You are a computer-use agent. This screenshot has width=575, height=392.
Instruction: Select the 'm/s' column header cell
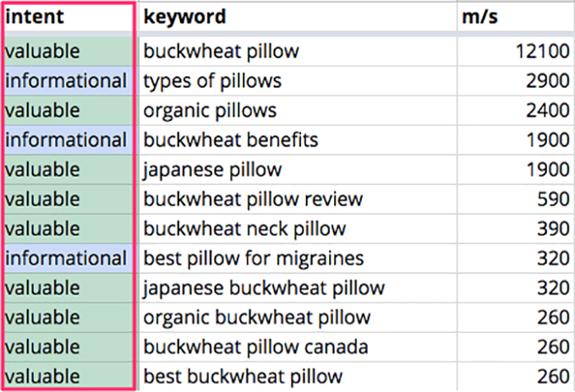point(516,17)
